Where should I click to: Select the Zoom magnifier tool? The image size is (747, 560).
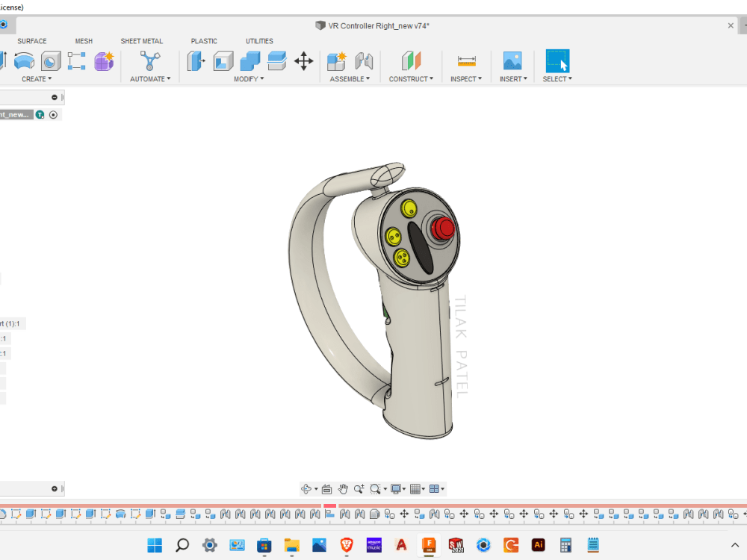click(x=359, y=488)
